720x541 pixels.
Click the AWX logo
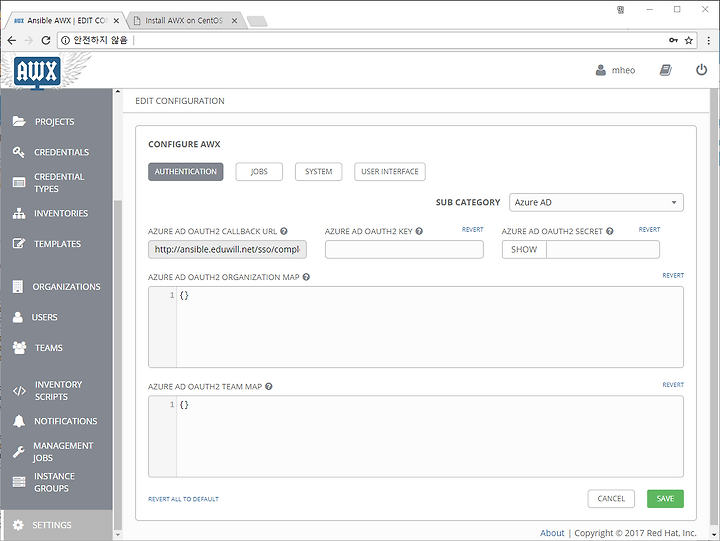[x=37, y=71]
